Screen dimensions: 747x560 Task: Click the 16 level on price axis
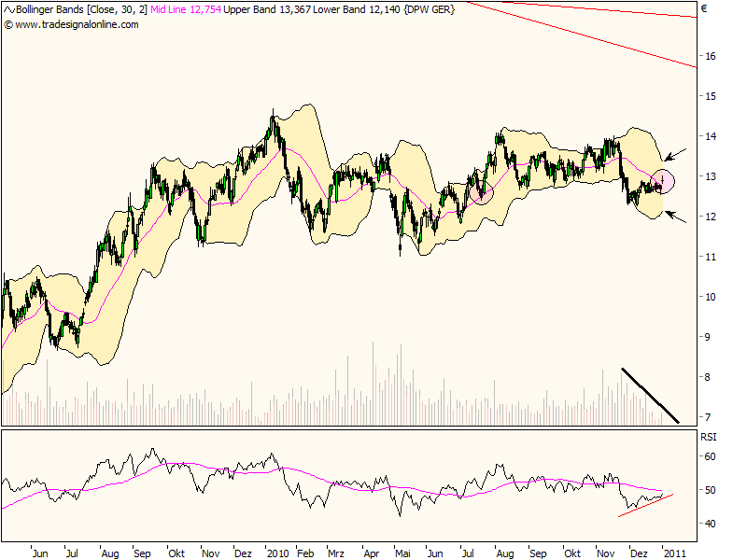coord(710,56)
